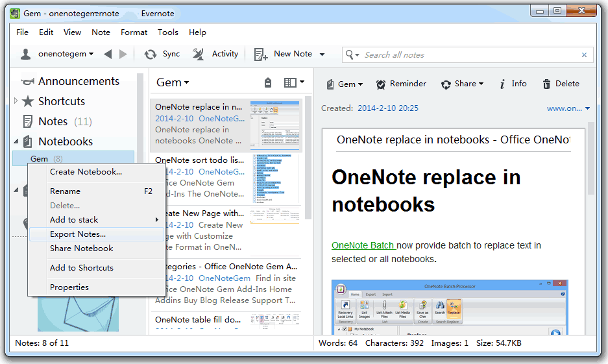Click 'Notes: 8 of 11' status text
The height and width of the screenshot is (364, 608).
tap(42, 343)
